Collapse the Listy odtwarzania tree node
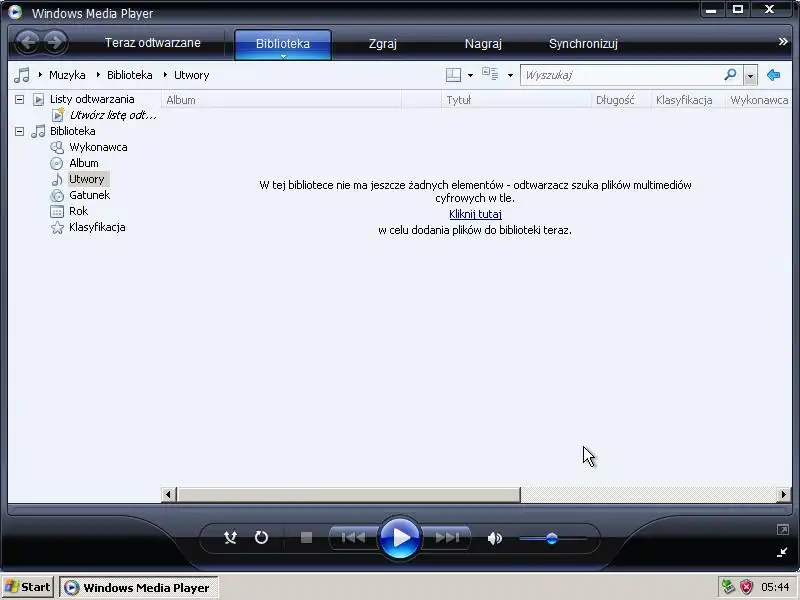Image resolution: width=800 pixels, height=600 pixels. coord(19,99)
